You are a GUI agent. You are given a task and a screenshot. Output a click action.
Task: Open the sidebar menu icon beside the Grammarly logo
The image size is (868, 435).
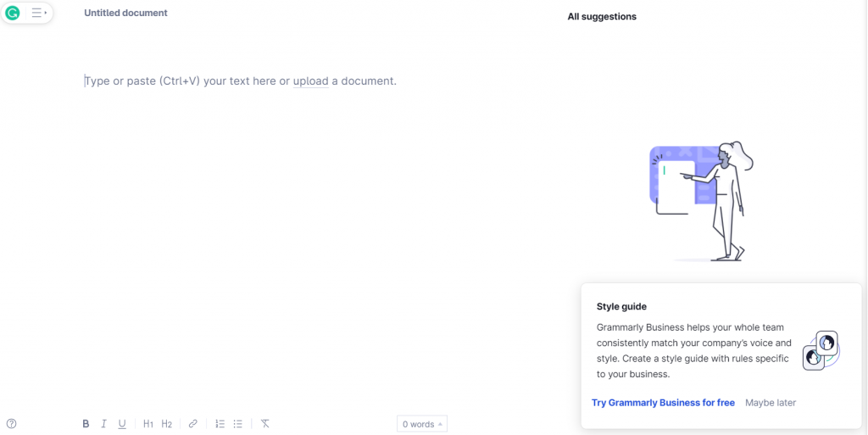pos(38,13)
